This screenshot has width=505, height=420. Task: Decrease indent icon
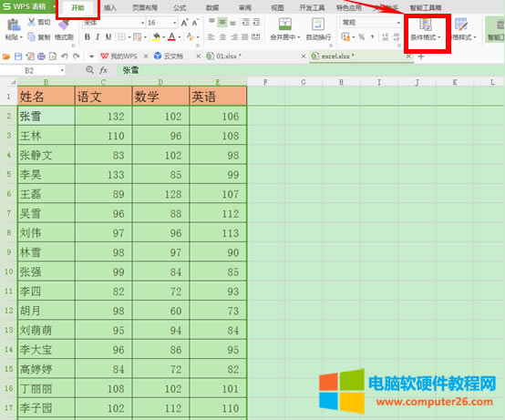(246, 22)
